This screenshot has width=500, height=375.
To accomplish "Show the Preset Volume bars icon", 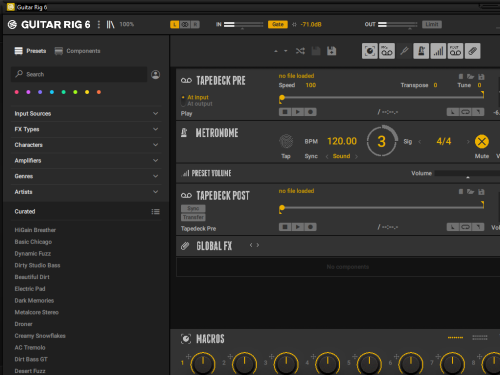I will point(438,51).
